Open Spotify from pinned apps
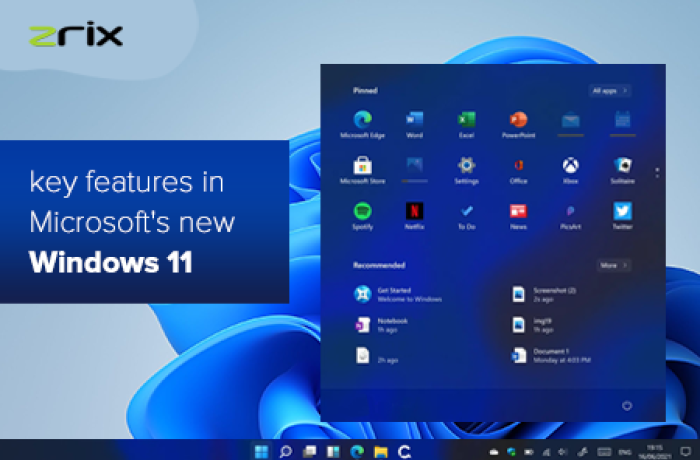 tap(363, 212)
